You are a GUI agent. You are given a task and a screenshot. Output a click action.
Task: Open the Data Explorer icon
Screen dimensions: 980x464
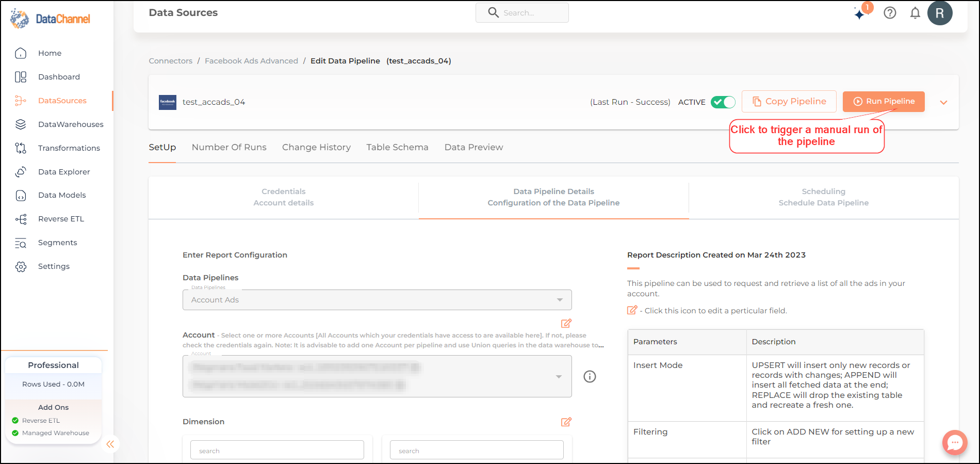21,172
